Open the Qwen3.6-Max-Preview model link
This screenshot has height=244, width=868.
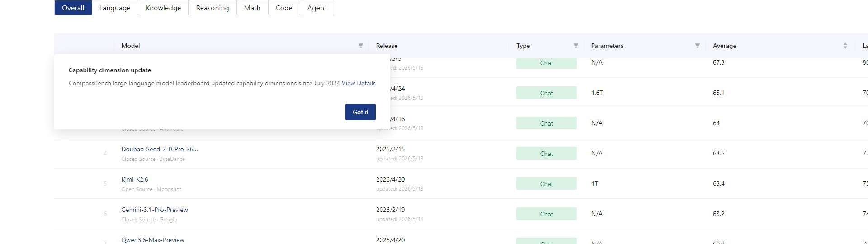pyautogui.click(x=153, y=240)
